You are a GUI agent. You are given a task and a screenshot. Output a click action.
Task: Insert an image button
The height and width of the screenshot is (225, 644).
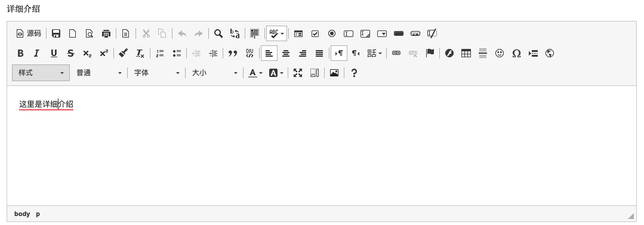pos(415,33)
